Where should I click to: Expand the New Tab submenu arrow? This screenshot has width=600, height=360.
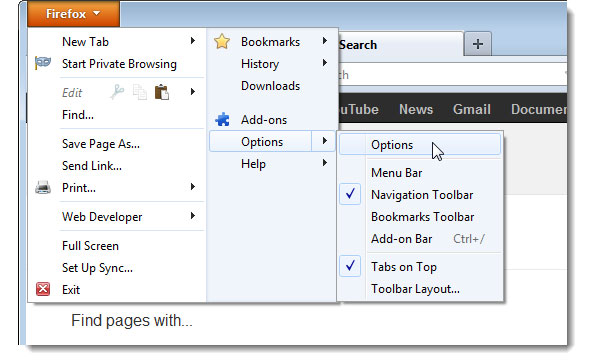pyautogui.click(x=192, y=41)
